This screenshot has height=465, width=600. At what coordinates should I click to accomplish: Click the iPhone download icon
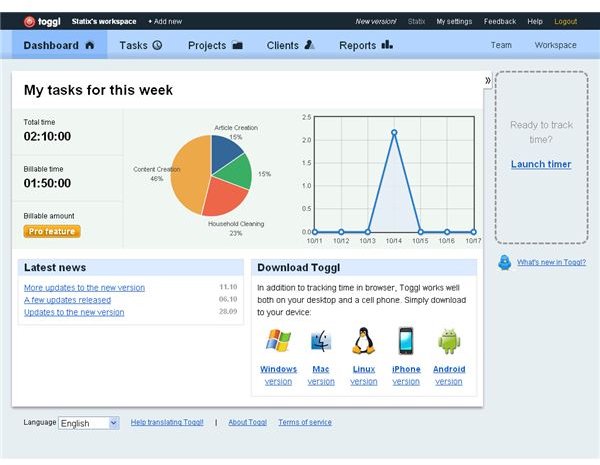pyautogui.click(x=406, y=341)
